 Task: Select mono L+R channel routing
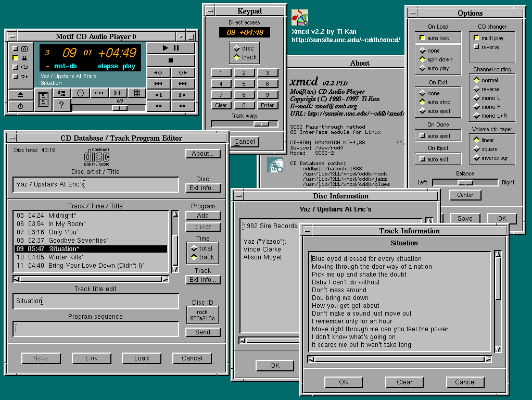tap(477, 116)
